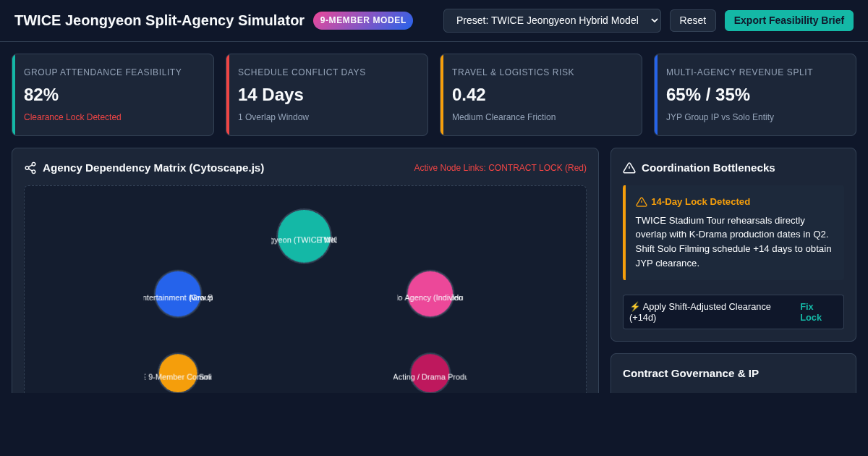Select the blue Entertainment (Group) node
Screen dimensions: 868x456
point(178,294)
